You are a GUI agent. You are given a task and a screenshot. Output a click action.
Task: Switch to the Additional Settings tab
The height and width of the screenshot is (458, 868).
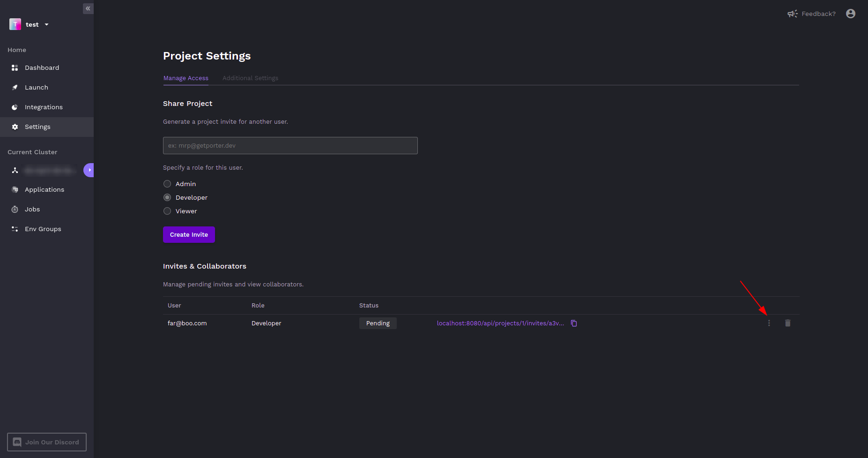point(250,78)
